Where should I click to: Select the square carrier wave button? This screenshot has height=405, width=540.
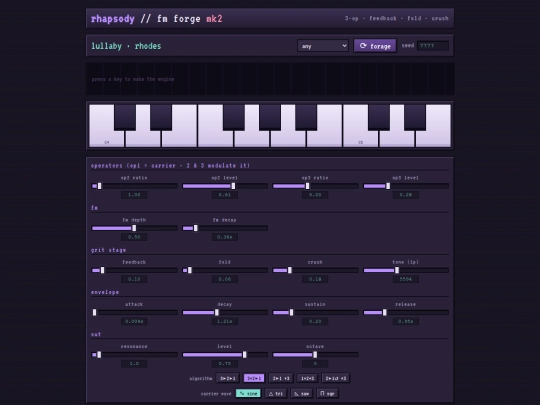pyautogui.click(x=327, y=393)
